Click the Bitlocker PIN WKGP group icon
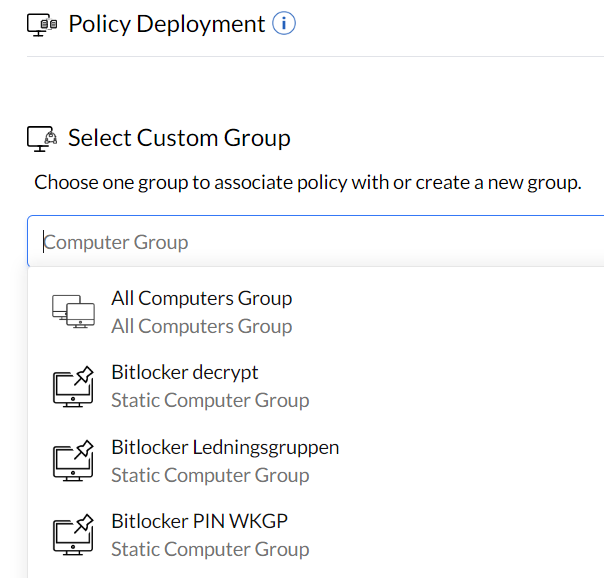Viewport: 604px width, 578px height. pos(73,534)
